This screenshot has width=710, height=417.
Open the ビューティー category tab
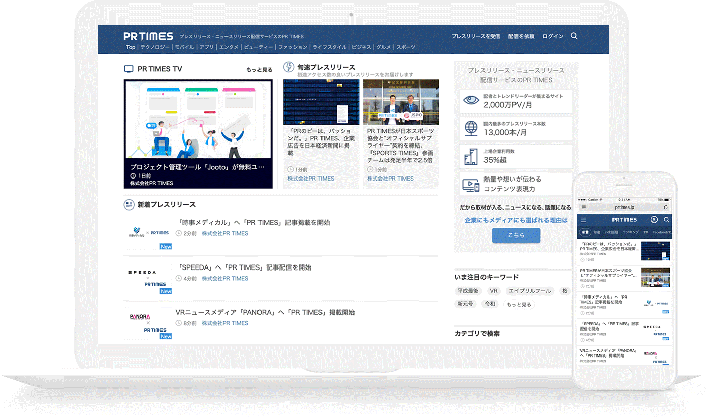click(x=259, y=47)
